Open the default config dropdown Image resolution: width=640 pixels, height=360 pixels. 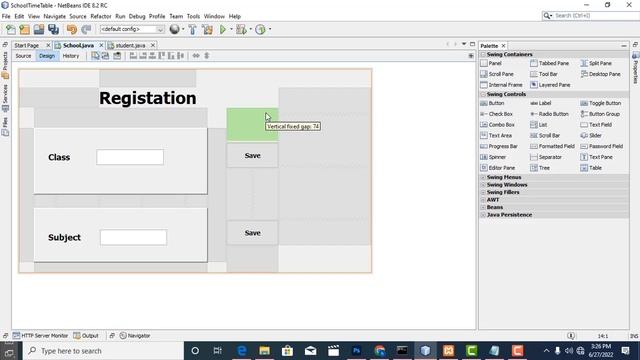[x=132, y=29]
